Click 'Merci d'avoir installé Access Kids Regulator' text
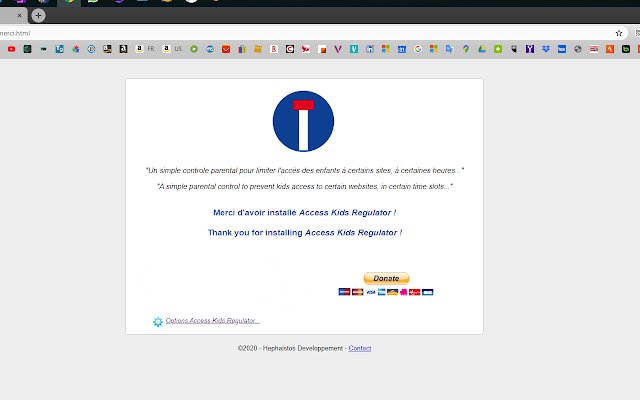Image resolution: width=640 pixels, height=400 pixels. [x=304, y=213]
